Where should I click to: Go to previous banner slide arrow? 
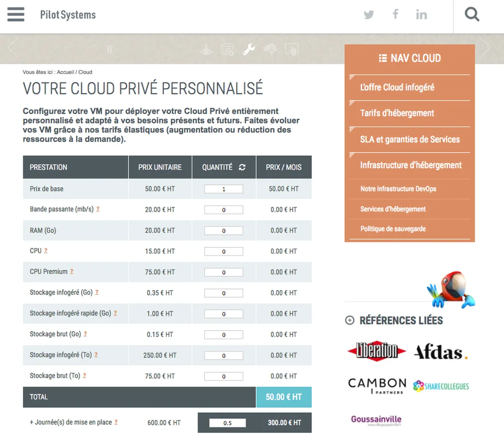13,47
